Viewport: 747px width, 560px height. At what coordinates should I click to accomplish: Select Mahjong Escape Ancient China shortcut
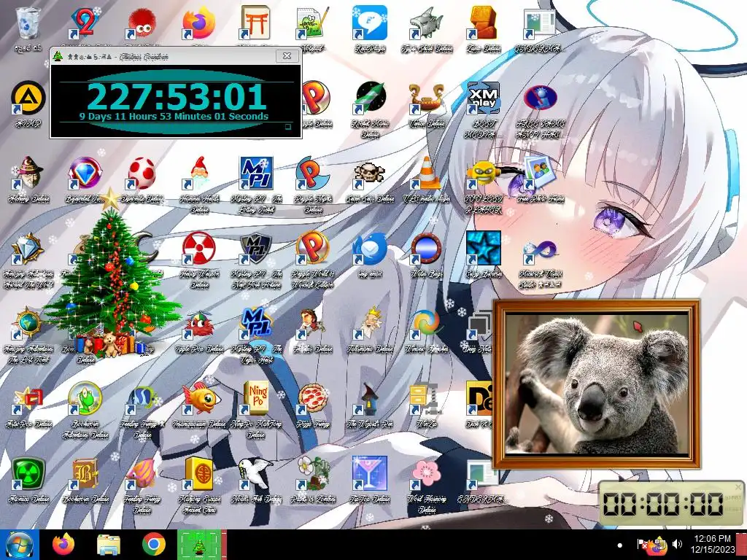tap(198, 474)
